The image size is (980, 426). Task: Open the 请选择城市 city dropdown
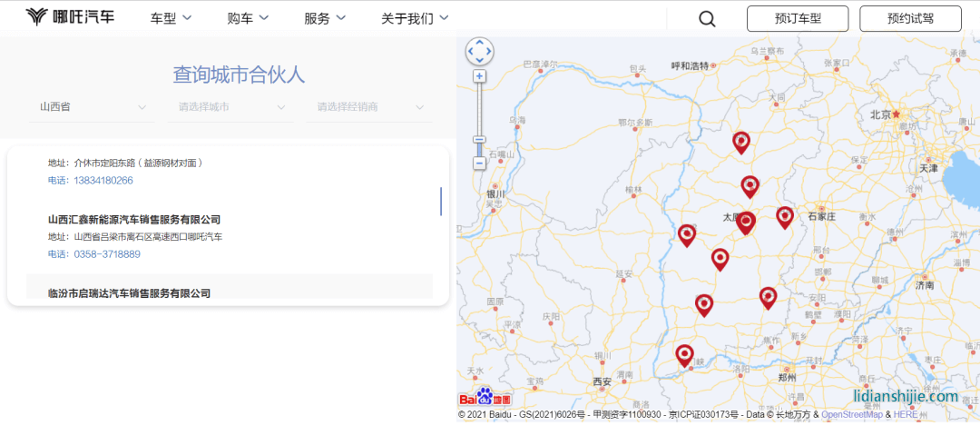[230, 107]
